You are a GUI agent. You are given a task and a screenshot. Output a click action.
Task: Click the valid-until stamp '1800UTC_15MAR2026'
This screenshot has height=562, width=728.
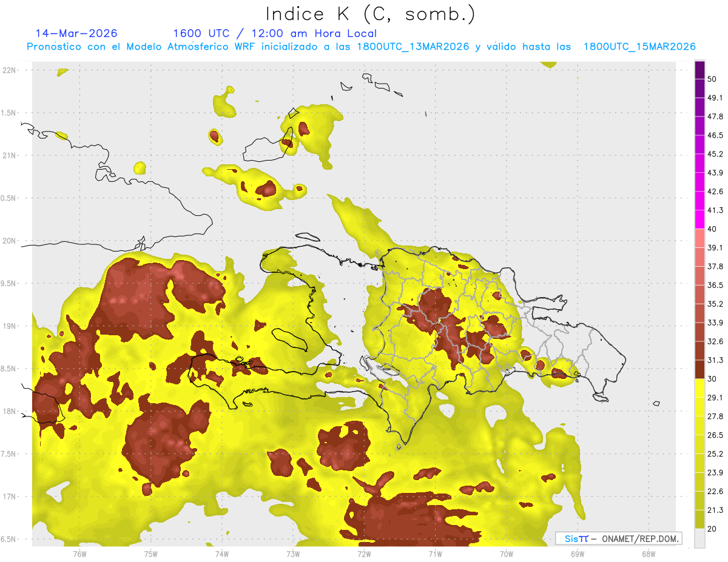click(x=639, y=47)
